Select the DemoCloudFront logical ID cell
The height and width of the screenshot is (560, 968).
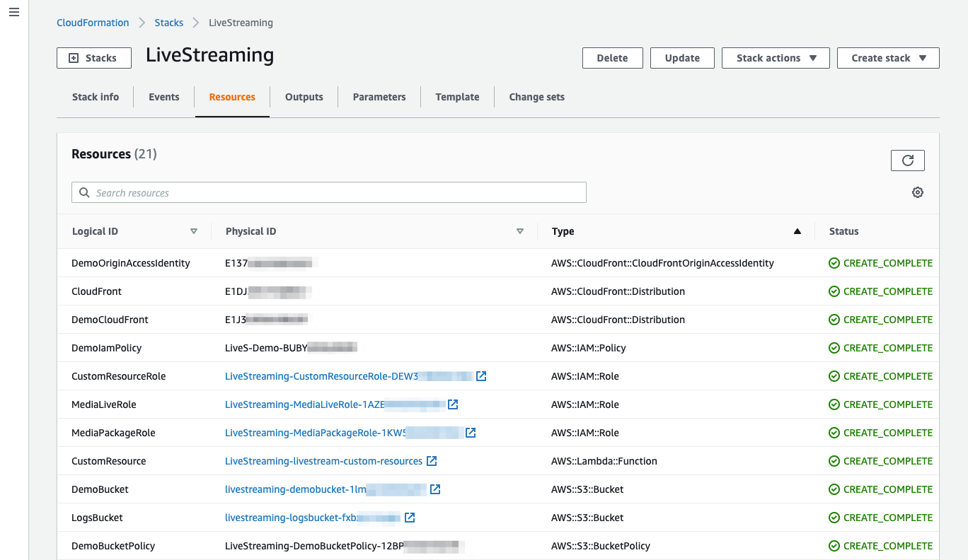tap(110, 320)
